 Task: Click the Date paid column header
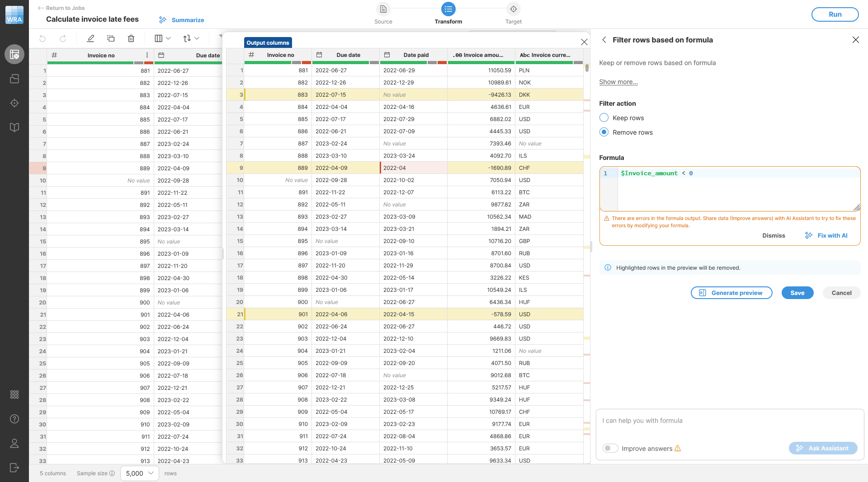point(413,55)
